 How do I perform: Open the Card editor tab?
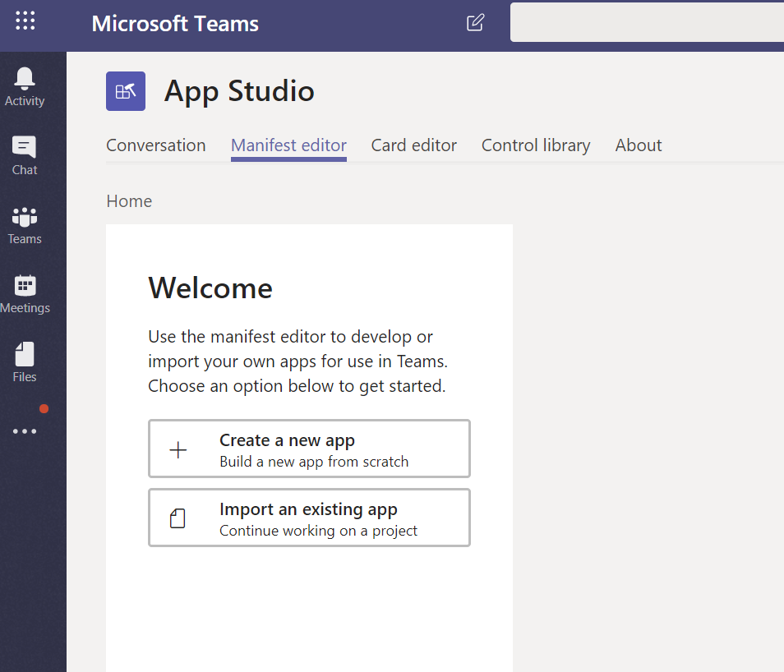(x=413, y=145)
